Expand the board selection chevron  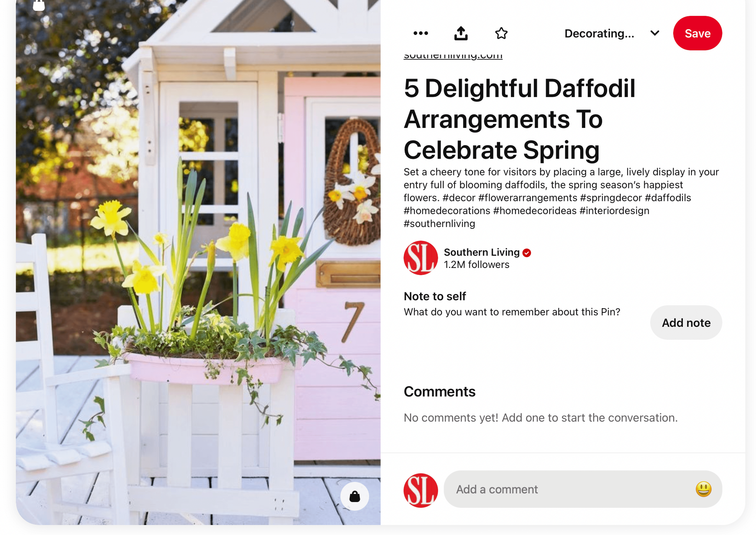(655, 33)
